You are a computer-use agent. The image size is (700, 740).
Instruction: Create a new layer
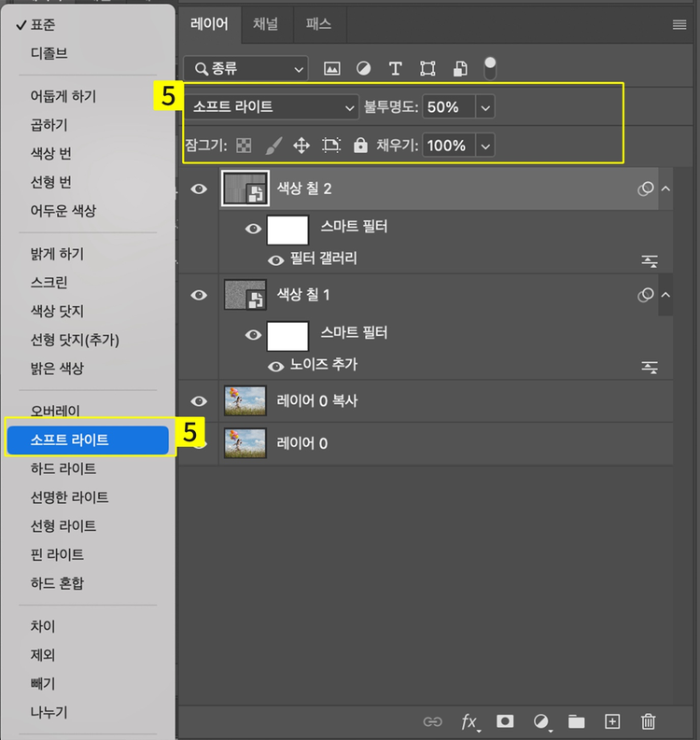[x=612, y=721]
